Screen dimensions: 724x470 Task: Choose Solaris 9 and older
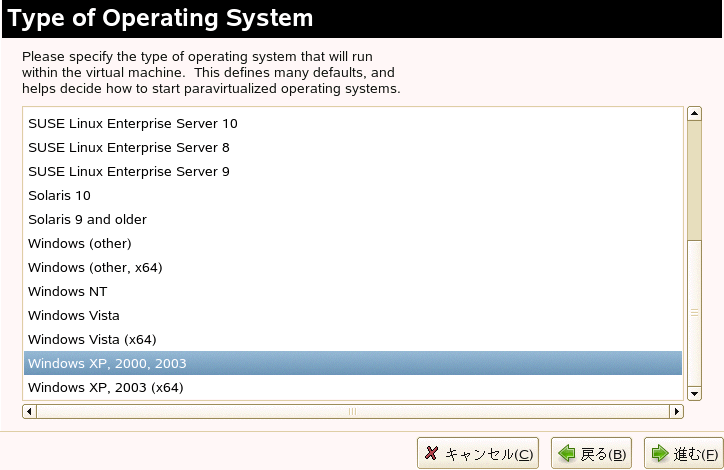pyautogui.click(x=353, y=220)
